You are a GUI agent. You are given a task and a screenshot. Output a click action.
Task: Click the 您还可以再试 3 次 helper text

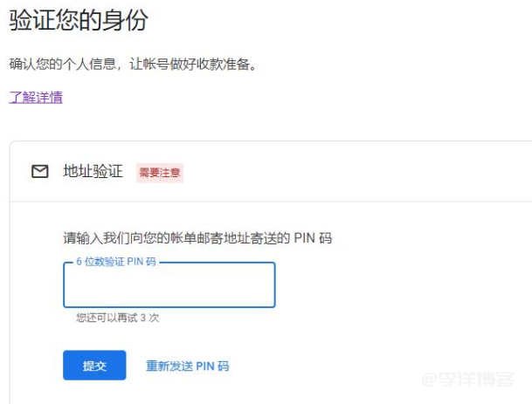pos(118,318)
